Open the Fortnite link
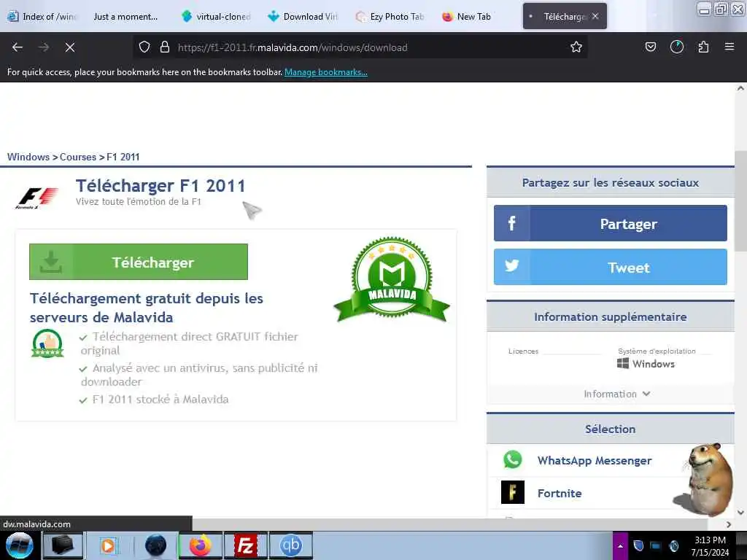This screenshot has width=747, height=560. coord(560,494)
